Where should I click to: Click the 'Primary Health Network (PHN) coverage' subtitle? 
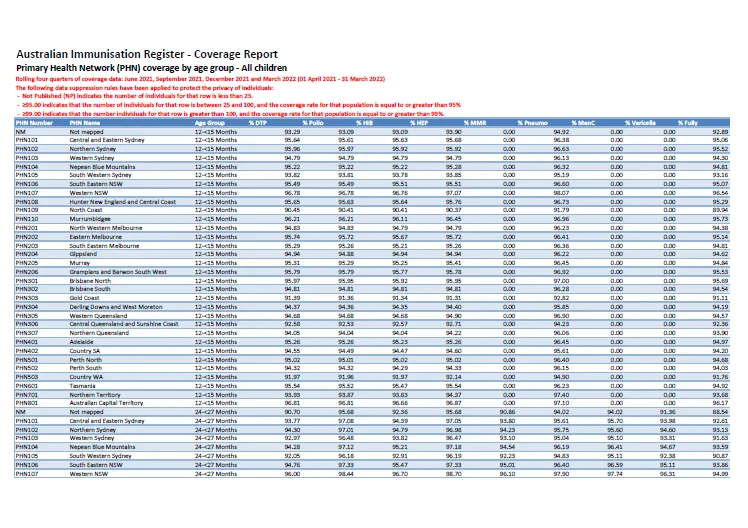click(x=151, y=68)
